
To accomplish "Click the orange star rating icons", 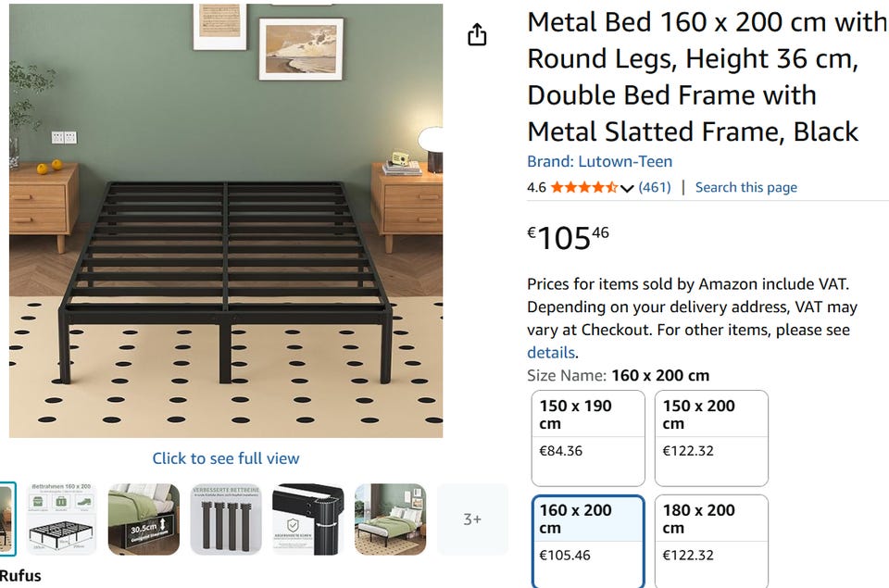I will (x=583, y=187).
